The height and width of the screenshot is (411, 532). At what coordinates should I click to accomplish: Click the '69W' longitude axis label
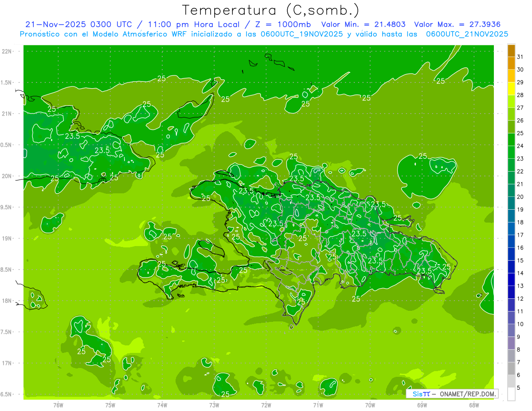click(x=422, y=405)
